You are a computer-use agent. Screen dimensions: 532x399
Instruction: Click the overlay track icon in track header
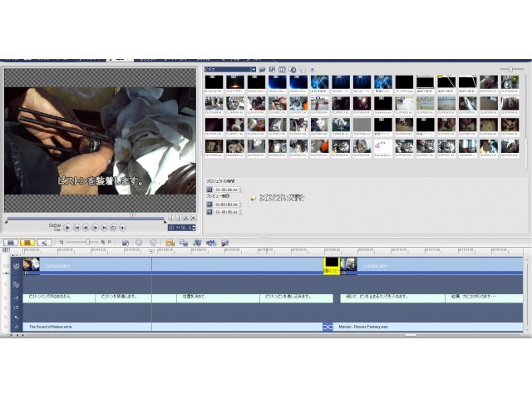click(x=16, y=284)
